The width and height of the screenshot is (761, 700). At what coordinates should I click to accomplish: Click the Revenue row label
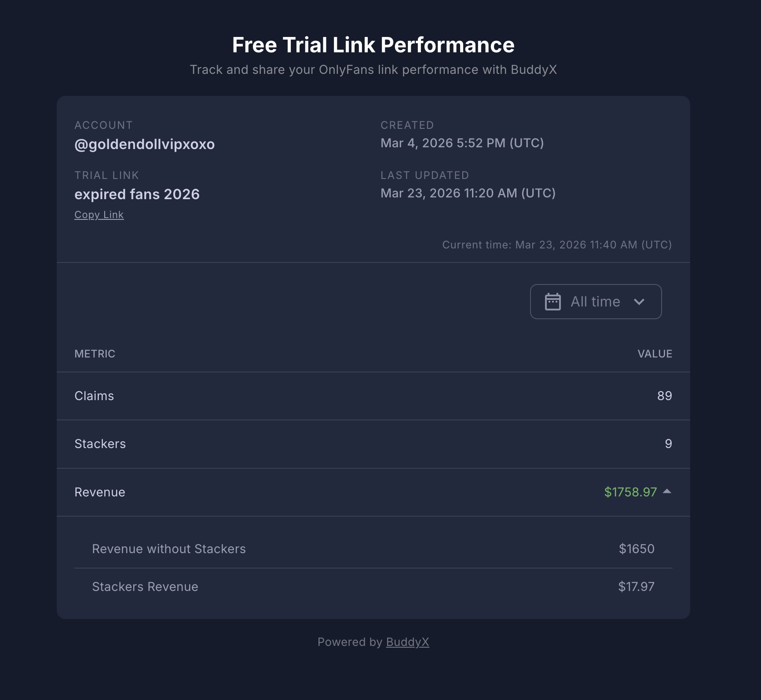pyautogui.click(x=100, y=492)
